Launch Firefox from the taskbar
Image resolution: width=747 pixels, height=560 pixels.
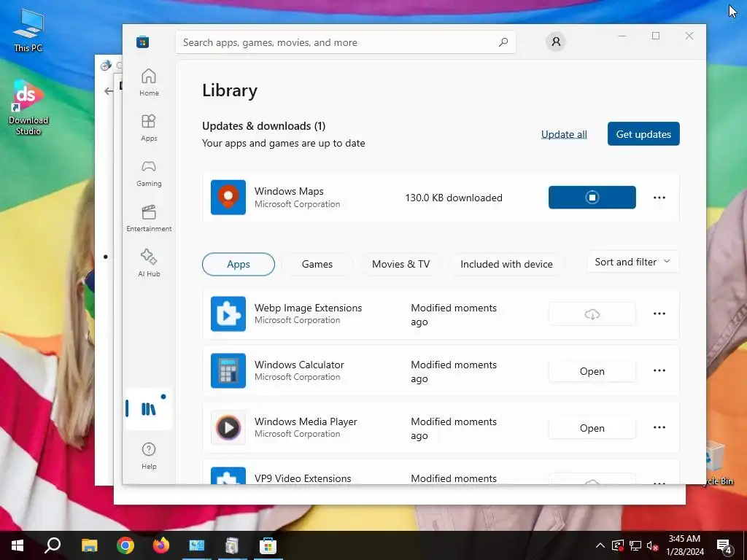(x=161, y=545)
